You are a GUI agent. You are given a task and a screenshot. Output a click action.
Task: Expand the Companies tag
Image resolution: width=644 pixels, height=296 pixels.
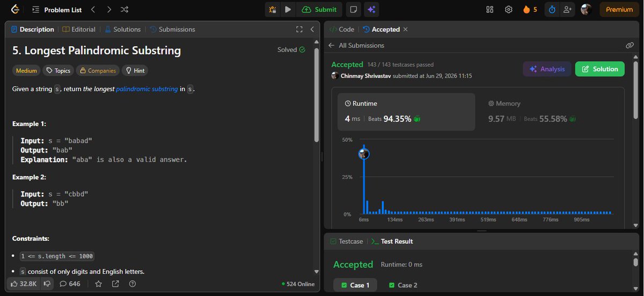click(x=98, y=70)
